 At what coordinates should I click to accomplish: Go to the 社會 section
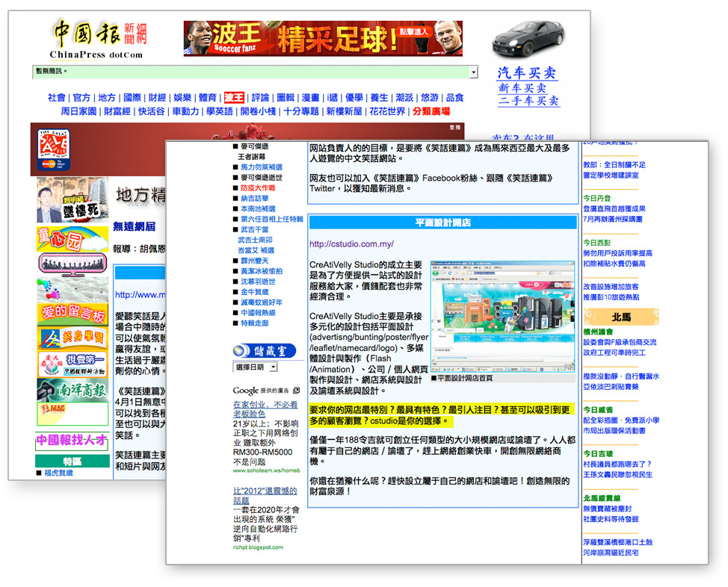[x=57, y=98]
